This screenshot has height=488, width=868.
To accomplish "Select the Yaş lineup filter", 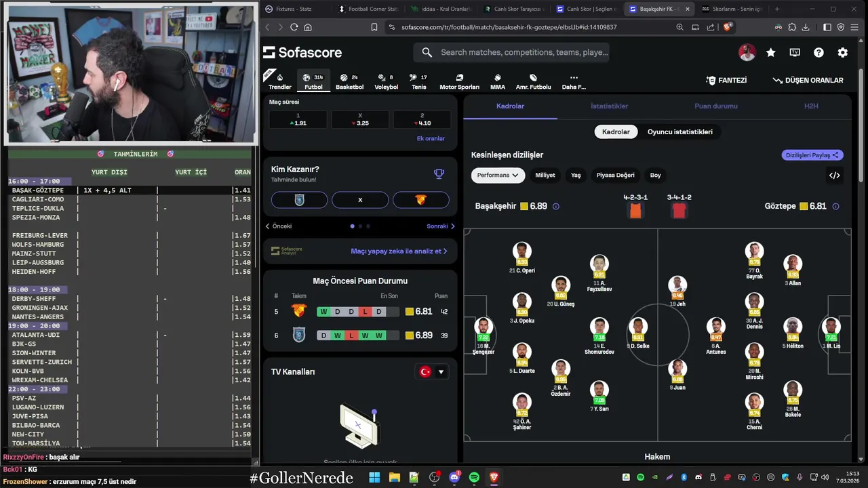I will (576, 176).
